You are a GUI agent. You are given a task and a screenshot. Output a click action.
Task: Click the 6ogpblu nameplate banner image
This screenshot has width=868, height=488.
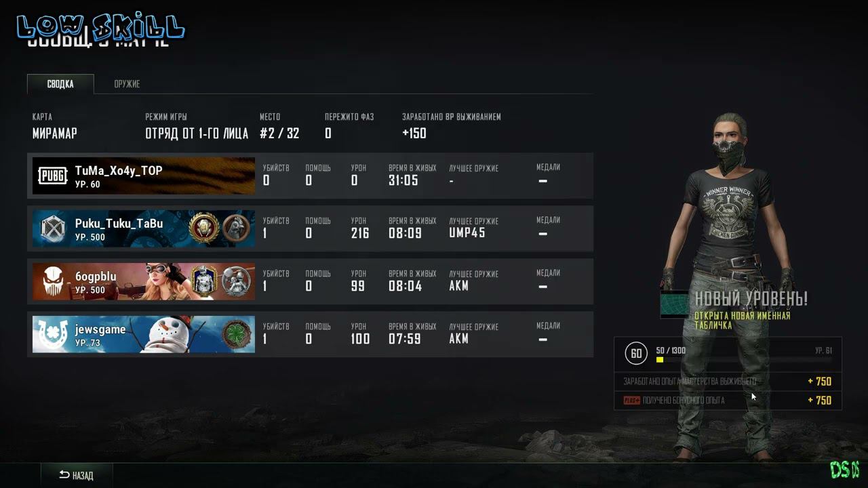[144, 281]
